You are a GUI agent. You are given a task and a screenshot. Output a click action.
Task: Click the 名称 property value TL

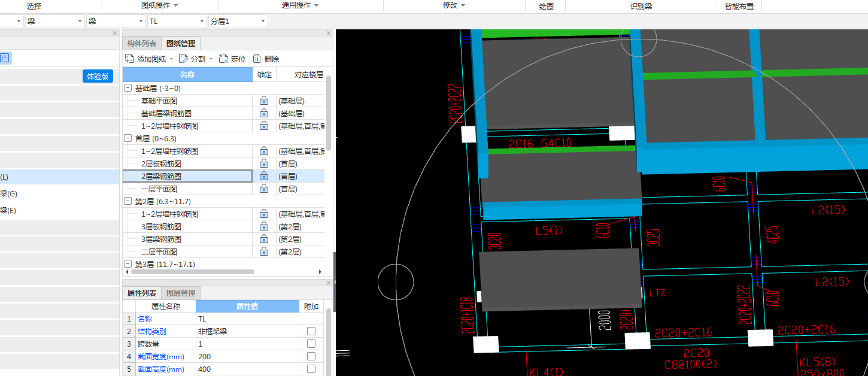pos(247,319)
